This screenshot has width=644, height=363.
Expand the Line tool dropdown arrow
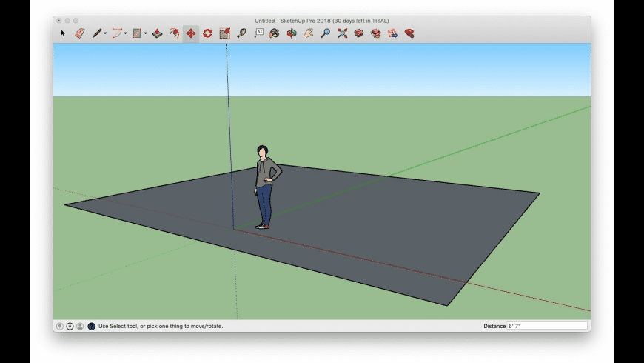click(x=106, y=33)
